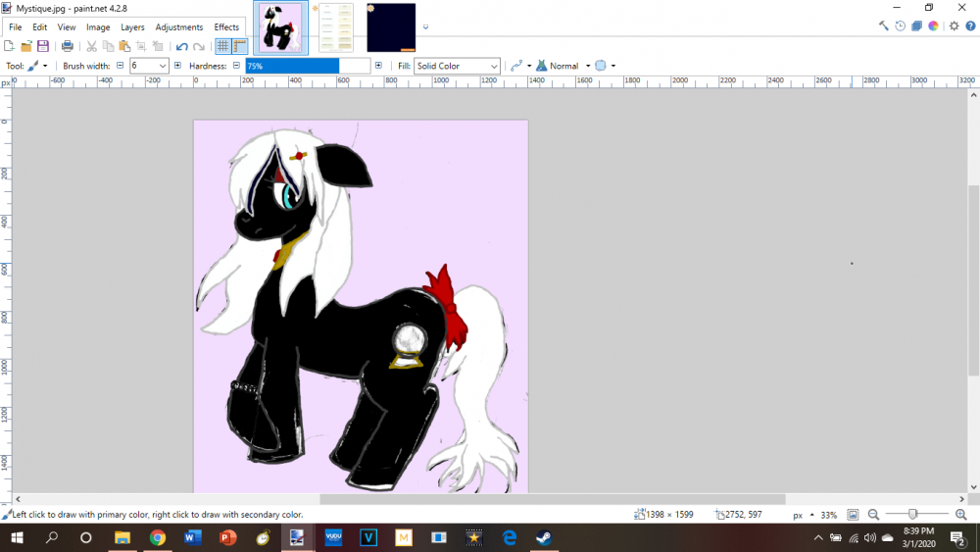Open the Settings gear icon
980x552 pixels.
[954, 26]
